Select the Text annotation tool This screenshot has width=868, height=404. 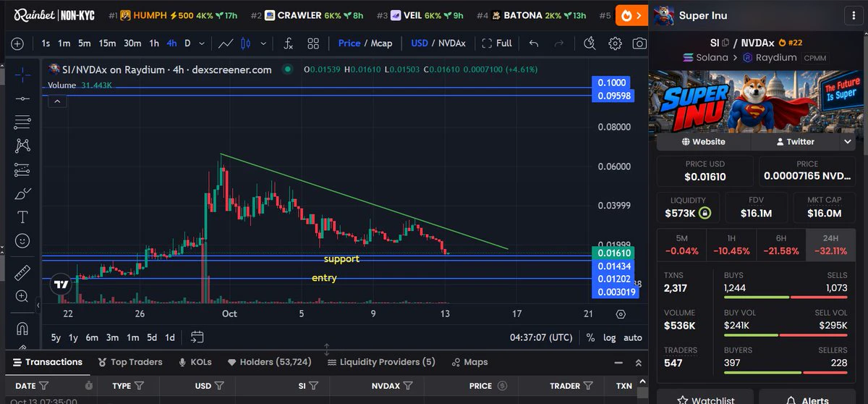22,216
